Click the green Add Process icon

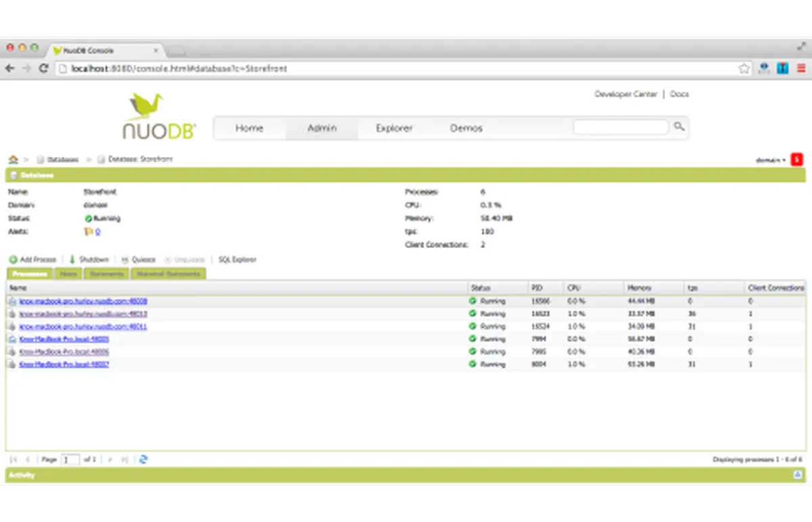click(13, 260)
